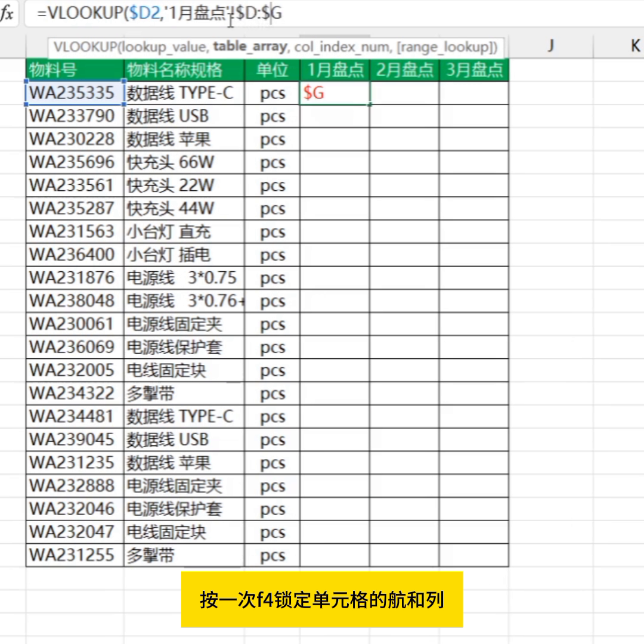Select cell WA232047
Viewport: 644px width, 644px height.
(75, 532)
